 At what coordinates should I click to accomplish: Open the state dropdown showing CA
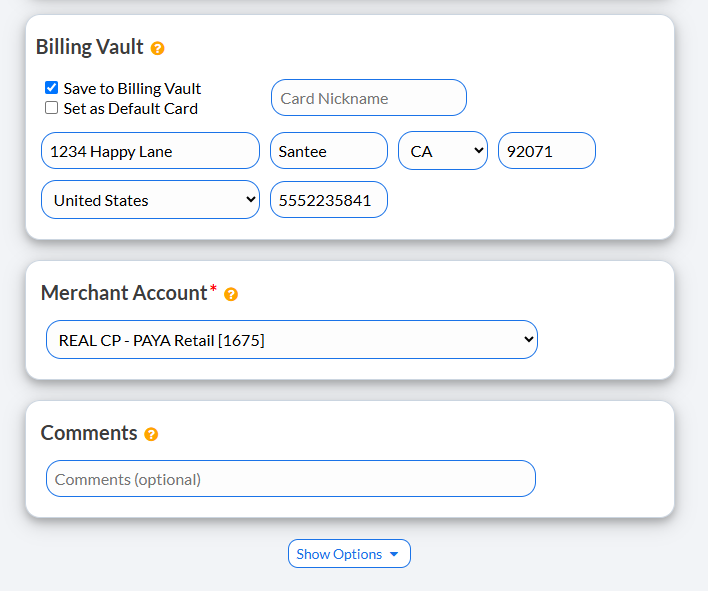coord(443,151)
